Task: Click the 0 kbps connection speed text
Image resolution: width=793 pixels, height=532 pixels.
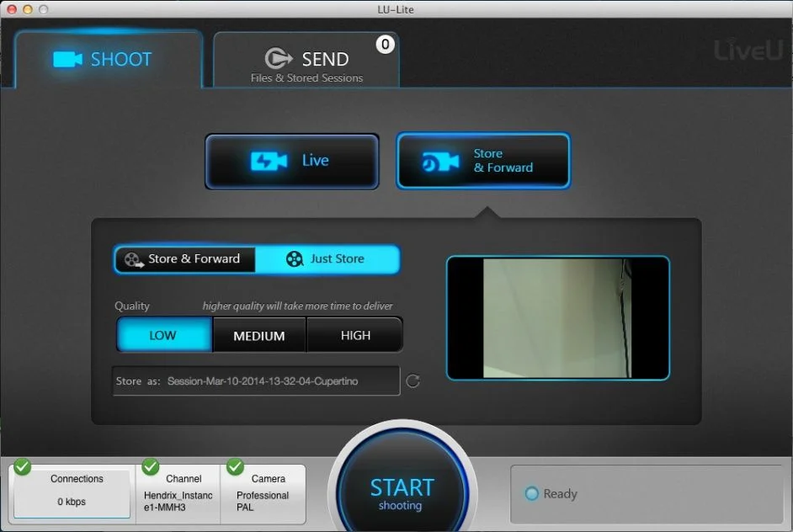Action: point(72,502)
